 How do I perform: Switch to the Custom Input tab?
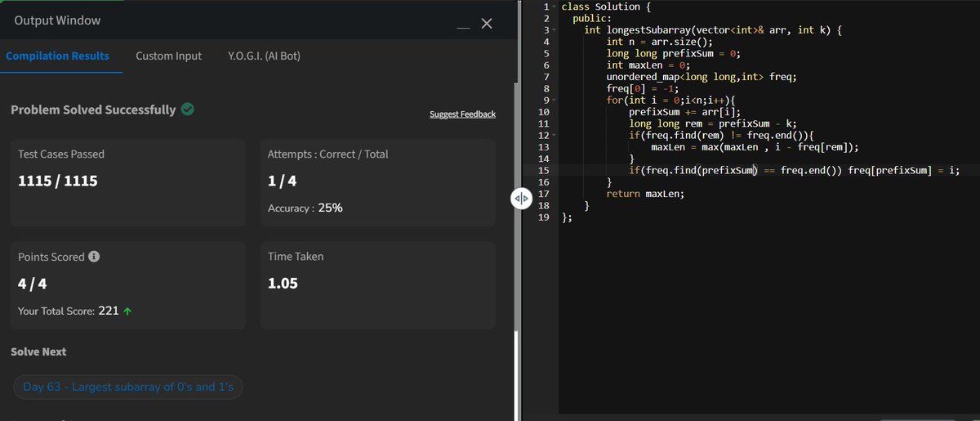(168, 56)
